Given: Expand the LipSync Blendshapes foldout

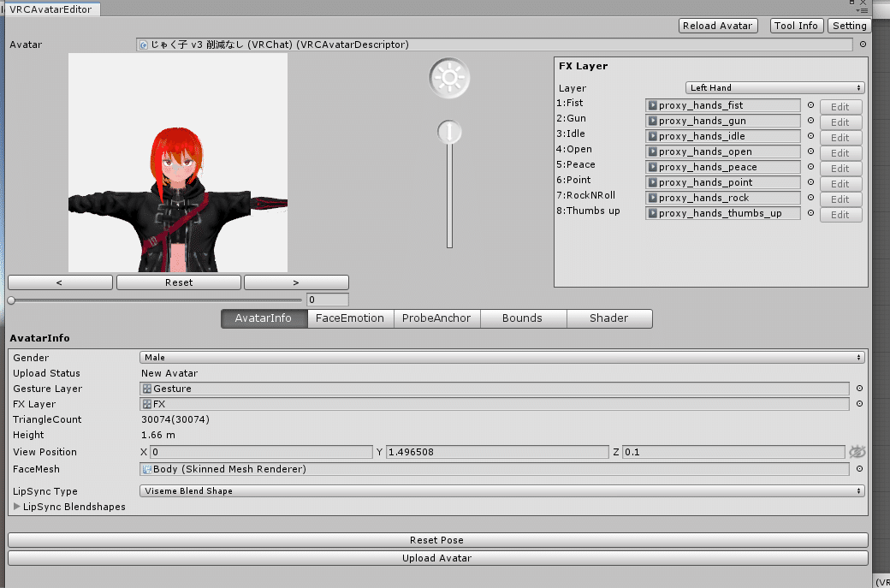Looking at the screenshot, I should click(x=16, y=507).
